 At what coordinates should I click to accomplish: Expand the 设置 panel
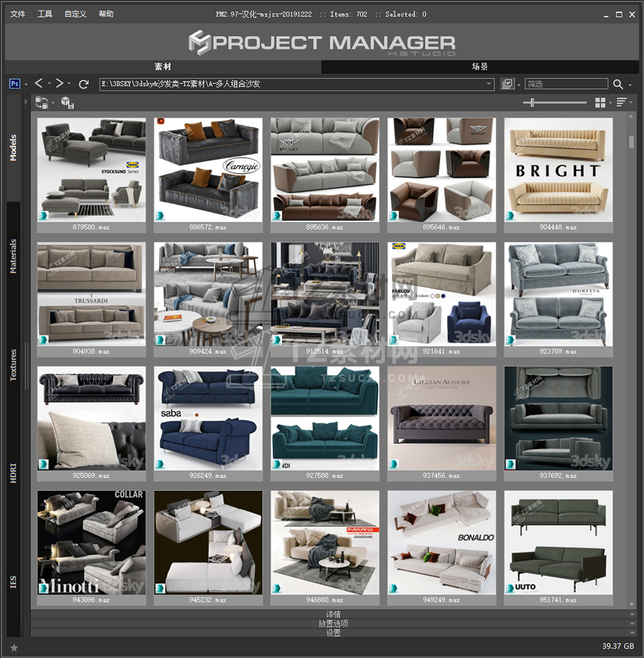tap(334, 633)
